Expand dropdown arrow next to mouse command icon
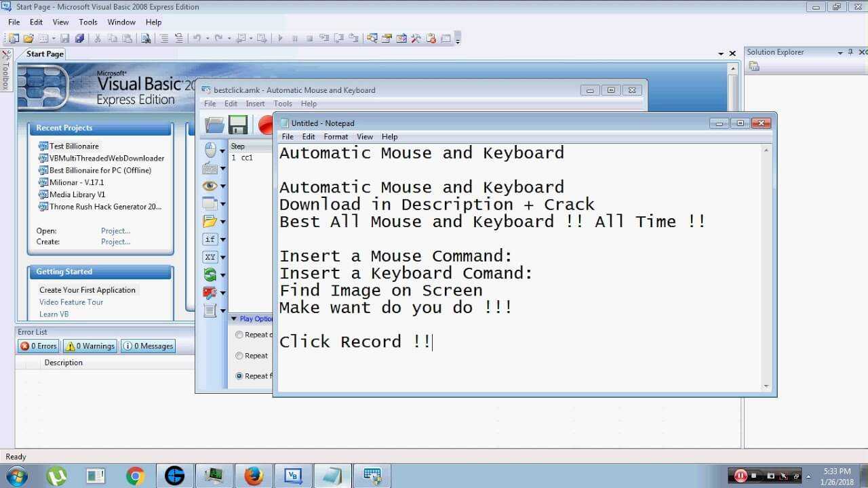 [x=222, y=150]
